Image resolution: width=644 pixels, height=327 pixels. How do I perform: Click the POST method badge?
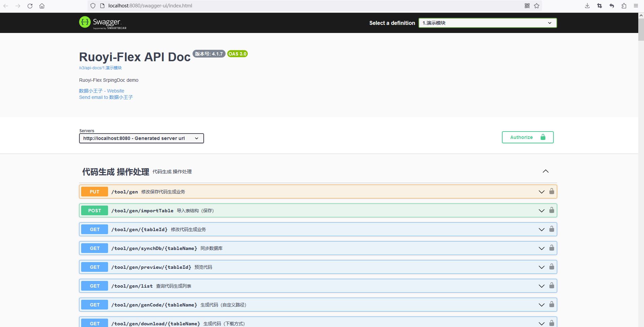tap(95, 211)
